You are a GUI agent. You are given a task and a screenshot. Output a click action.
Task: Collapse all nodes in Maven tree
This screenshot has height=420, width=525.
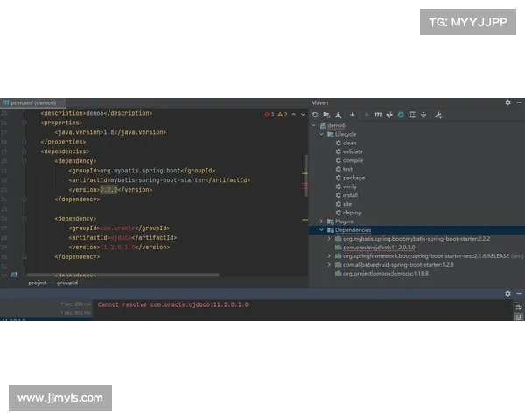click(423, 115)
